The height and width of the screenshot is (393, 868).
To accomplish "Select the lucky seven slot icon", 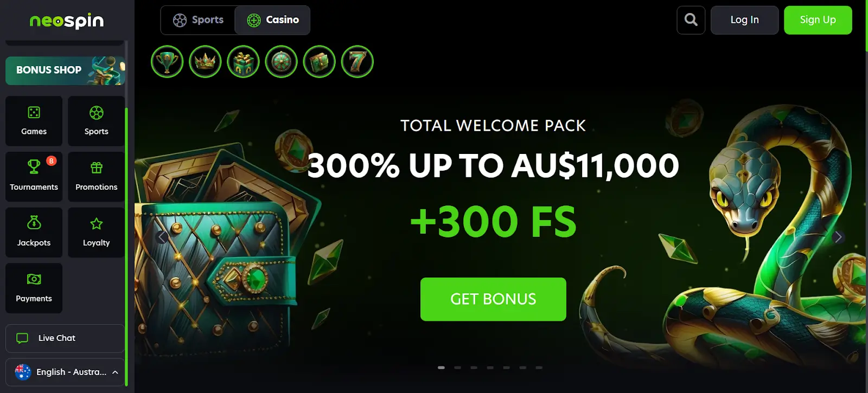I will click(x=358, y=61).
